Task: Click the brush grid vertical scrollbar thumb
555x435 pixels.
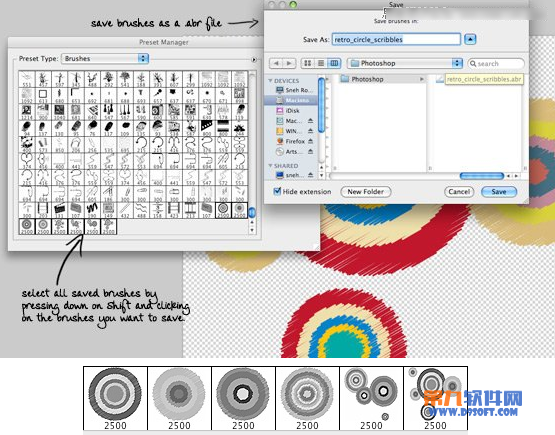Action: click(252, 212)
